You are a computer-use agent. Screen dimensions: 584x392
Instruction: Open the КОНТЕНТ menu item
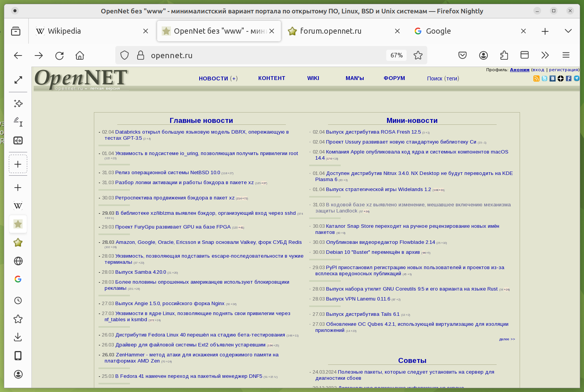[272, 78]
